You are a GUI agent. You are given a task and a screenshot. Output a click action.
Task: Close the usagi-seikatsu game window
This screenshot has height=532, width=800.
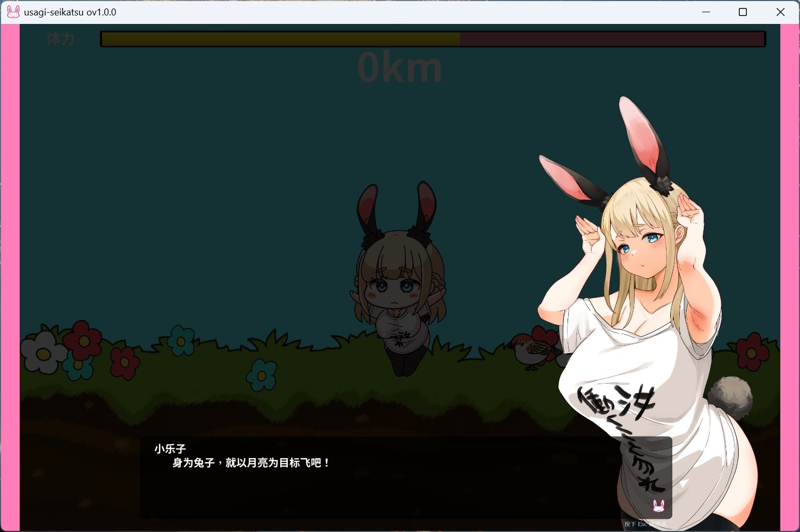(780, 12)
